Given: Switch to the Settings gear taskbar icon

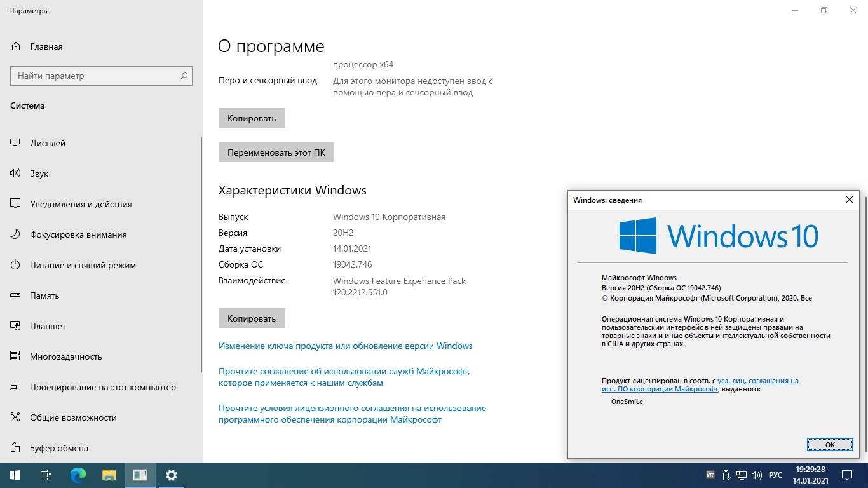Looking at the screenshot, I should pyautogui.click(x=171, y=475).
